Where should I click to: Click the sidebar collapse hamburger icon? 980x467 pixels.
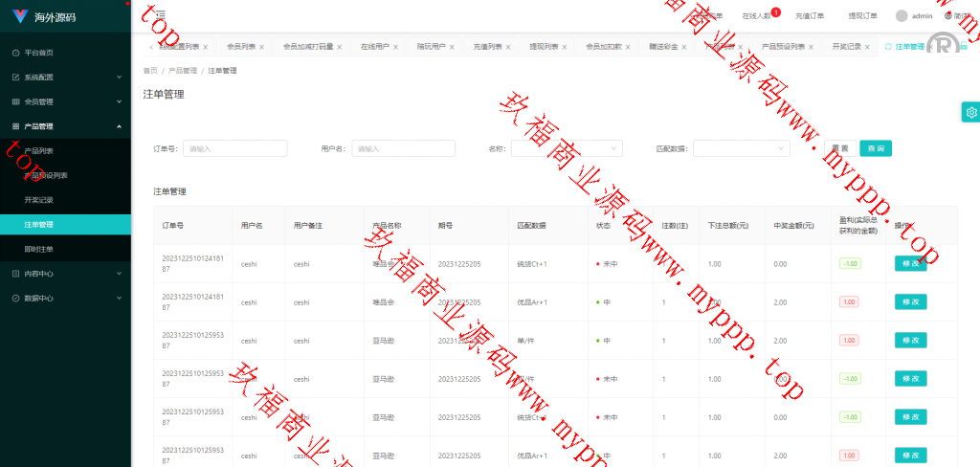click(x=160, y=15)
